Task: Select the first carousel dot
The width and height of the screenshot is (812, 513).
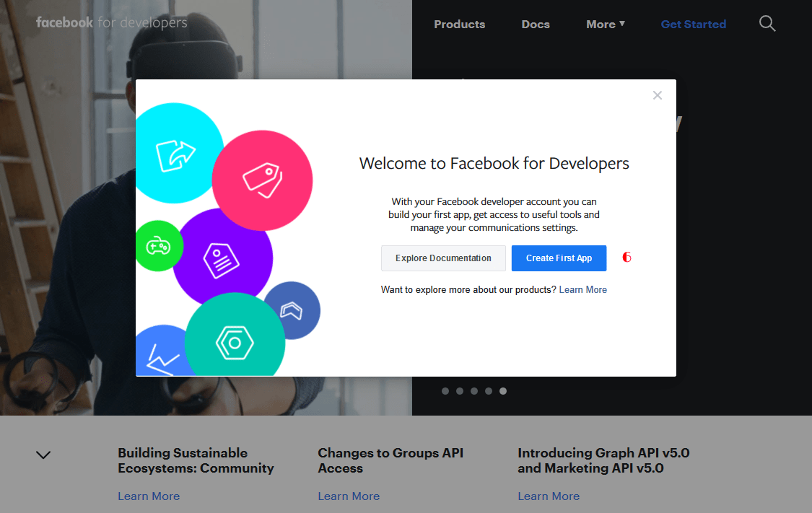Action: [445, 391]
